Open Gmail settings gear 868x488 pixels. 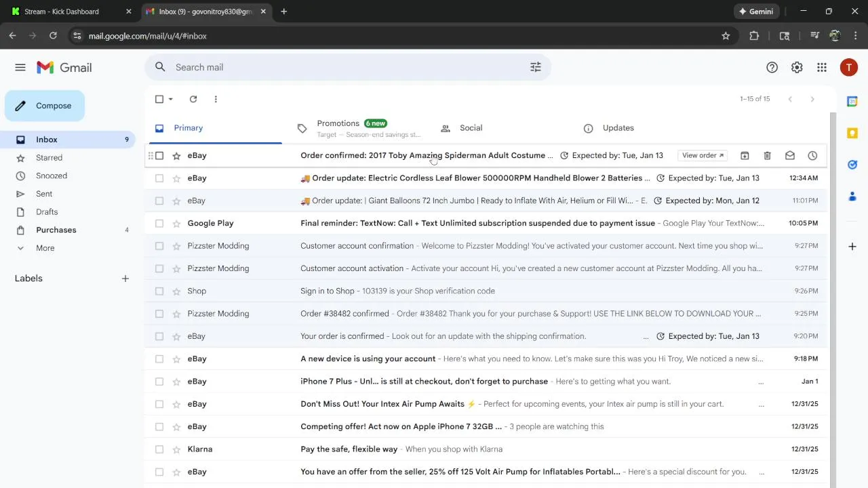point(797,67)
